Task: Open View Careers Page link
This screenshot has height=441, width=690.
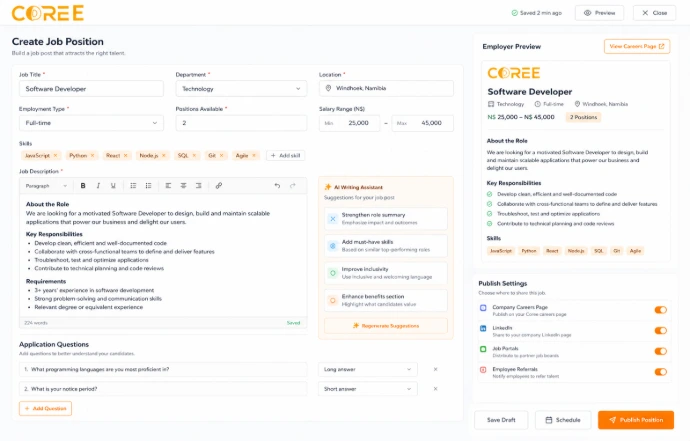Action: [x=637, y=46]
